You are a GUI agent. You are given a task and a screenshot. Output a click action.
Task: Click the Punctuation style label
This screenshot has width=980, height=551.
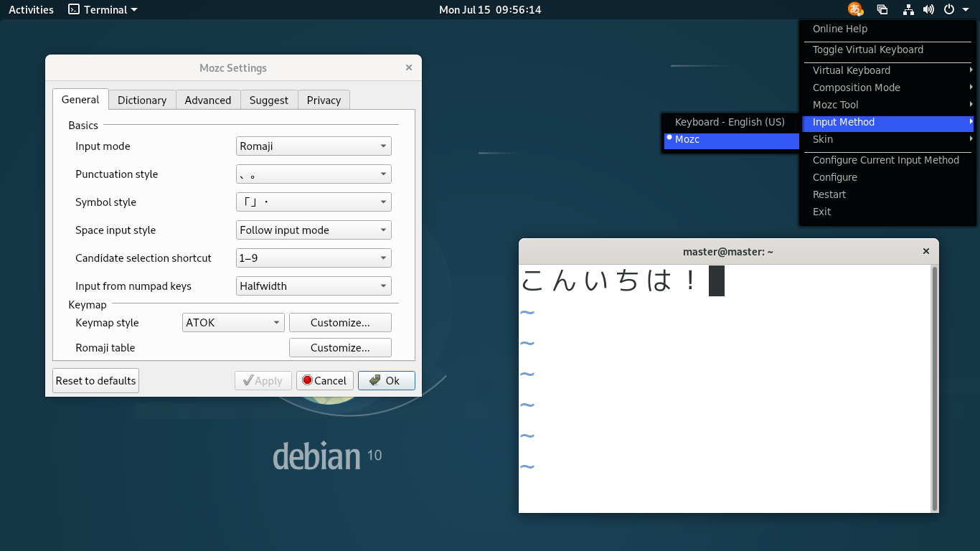point(116,174)
